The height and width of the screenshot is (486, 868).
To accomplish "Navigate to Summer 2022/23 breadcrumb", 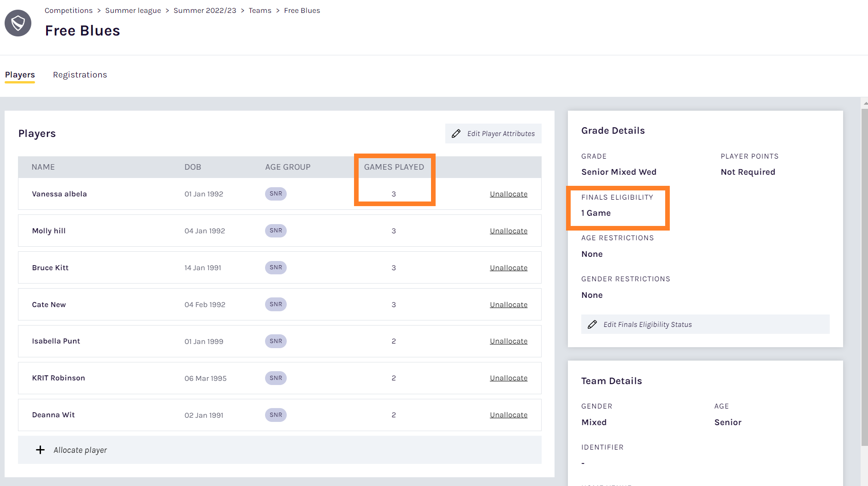I will tap(205, 11).
